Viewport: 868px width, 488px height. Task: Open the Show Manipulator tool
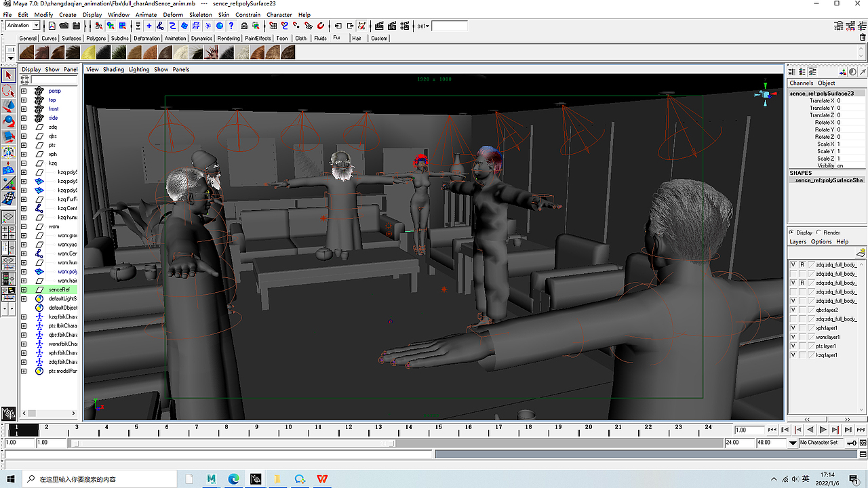[x=9, y=184]
